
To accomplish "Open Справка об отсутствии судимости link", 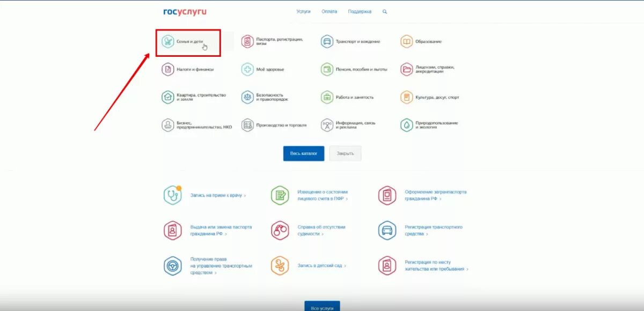I will 321,231.
